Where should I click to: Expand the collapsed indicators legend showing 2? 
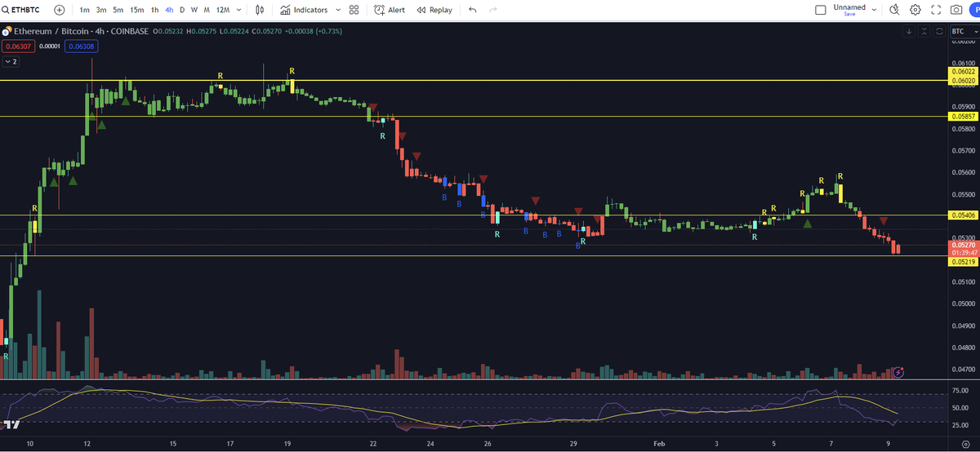point(12,62)
